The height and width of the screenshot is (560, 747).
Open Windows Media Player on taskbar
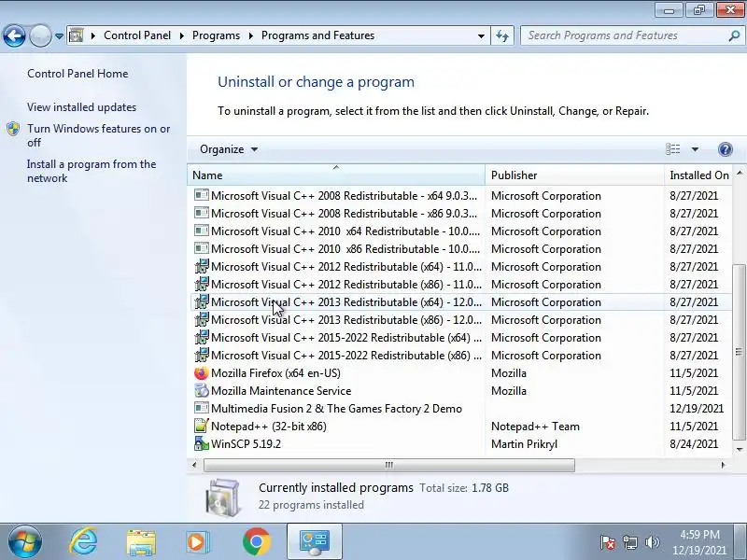[198, 542]
